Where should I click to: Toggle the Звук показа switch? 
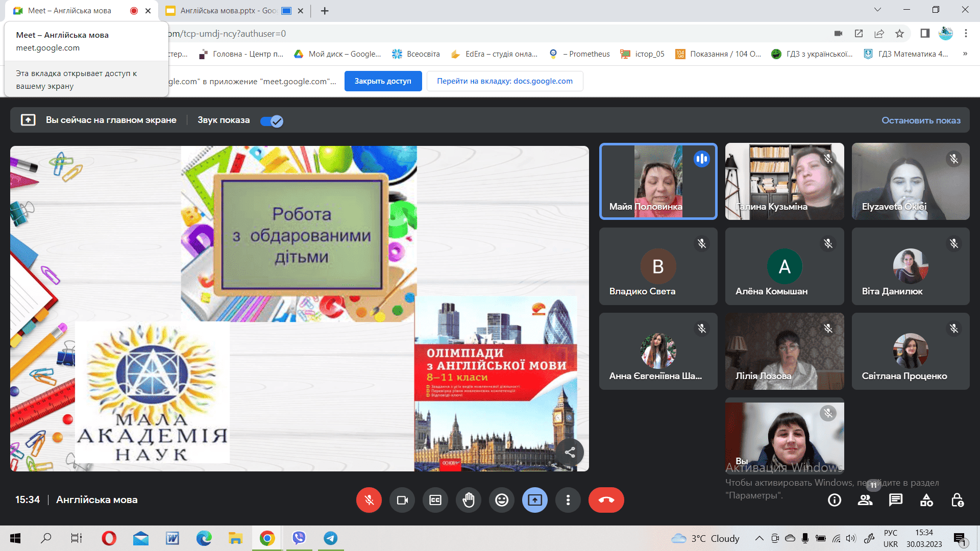272,121
